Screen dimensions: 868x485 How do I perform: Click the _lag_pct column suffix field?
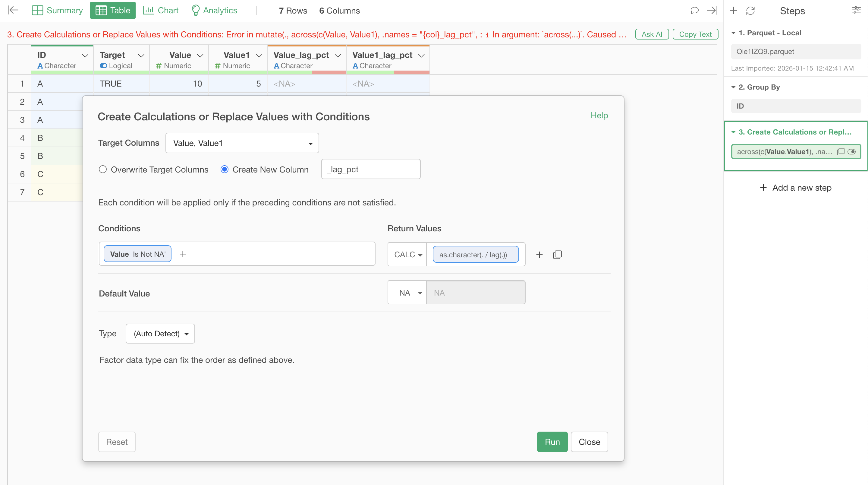click(371, 169)
